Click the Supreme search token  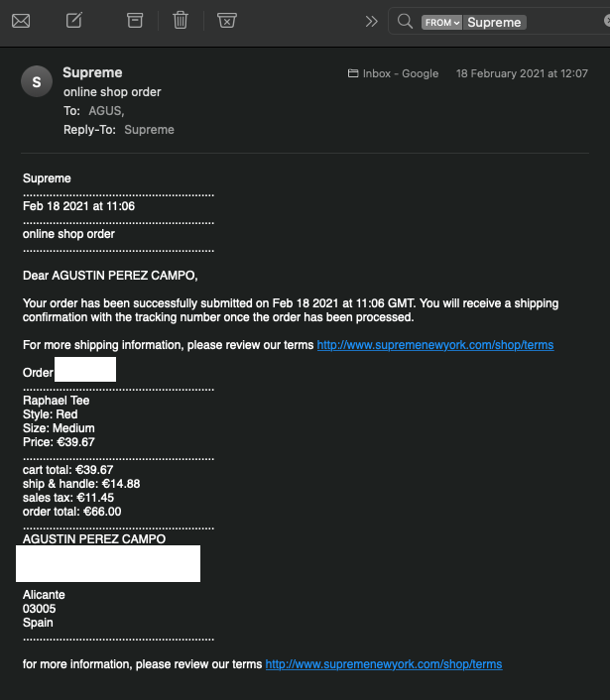(x=494, y=23)
